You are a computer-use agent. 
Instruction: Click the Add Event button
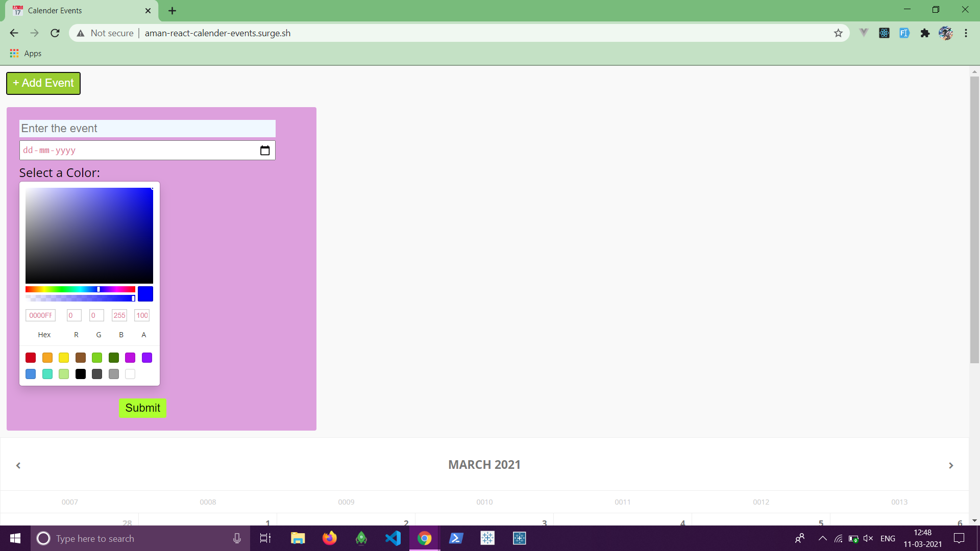(43, 83)
